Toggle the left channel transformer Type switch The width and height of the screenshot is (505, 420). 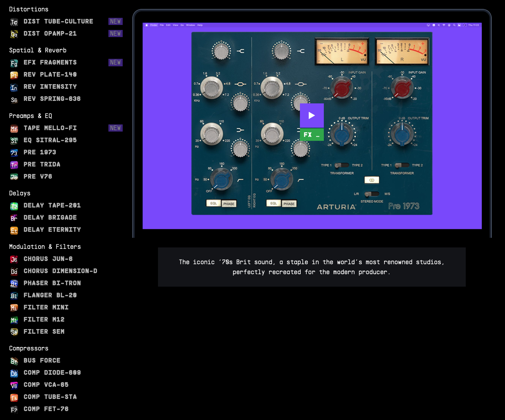342,165
